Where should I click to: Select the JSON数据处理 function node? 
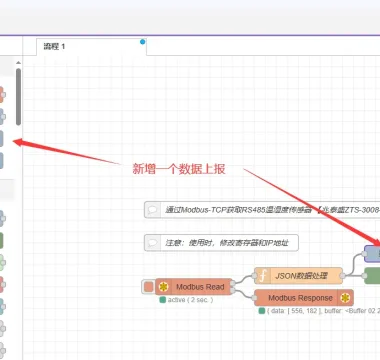(298, 276)
